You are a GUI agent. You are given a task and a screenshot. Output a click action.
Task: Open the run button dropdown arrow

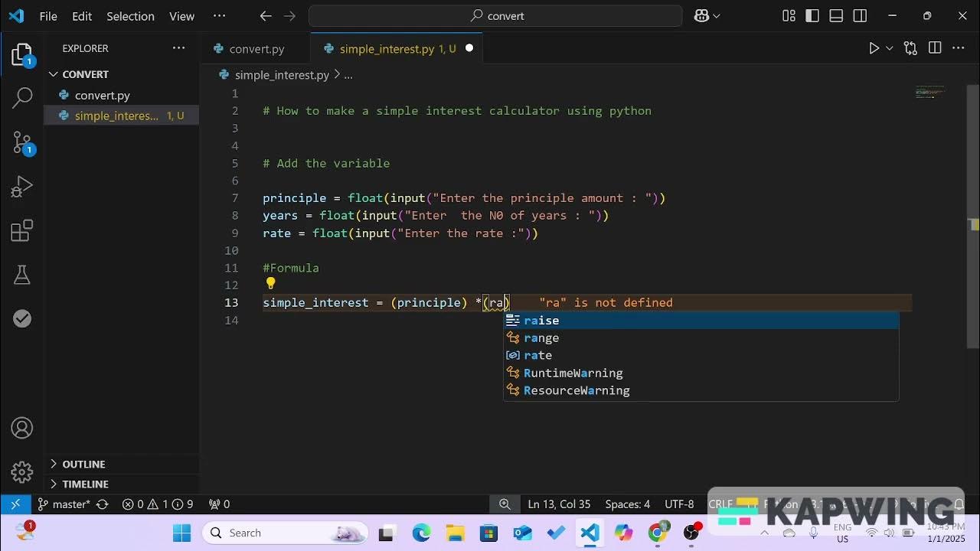click(x=889, y=48)
